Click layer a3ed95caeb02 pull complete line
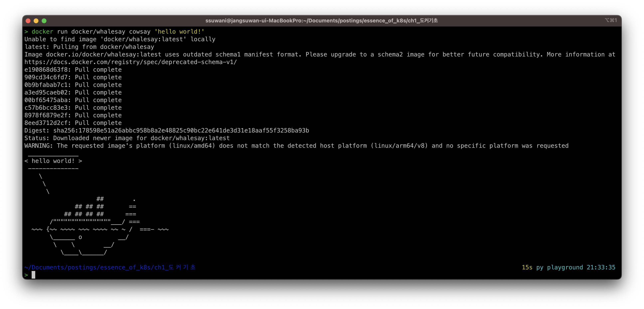Image resolution: width=644 pixels, height=309 pixels. click(73, 92)
